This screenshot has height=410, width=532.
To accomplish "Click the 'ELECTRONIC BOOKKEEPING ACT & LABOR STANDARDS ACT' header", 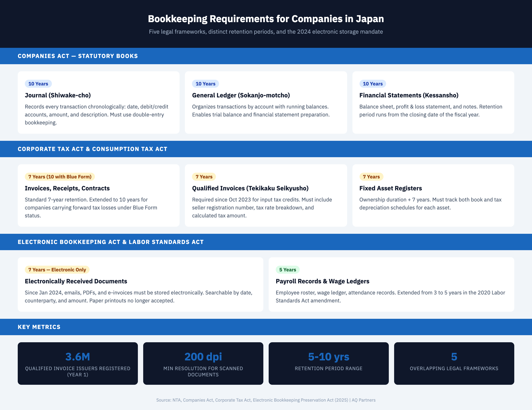I will (x=111, y=242).
